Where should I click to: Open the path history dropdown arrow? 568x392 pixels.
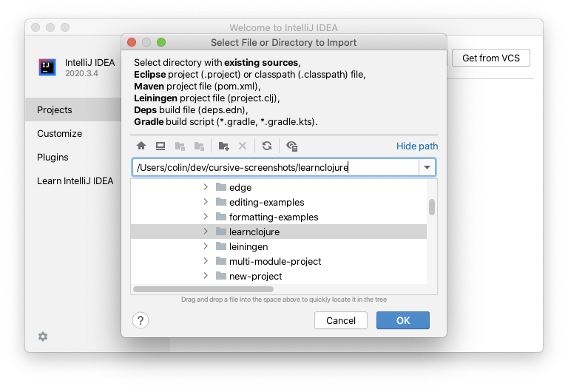click(427, 167)
